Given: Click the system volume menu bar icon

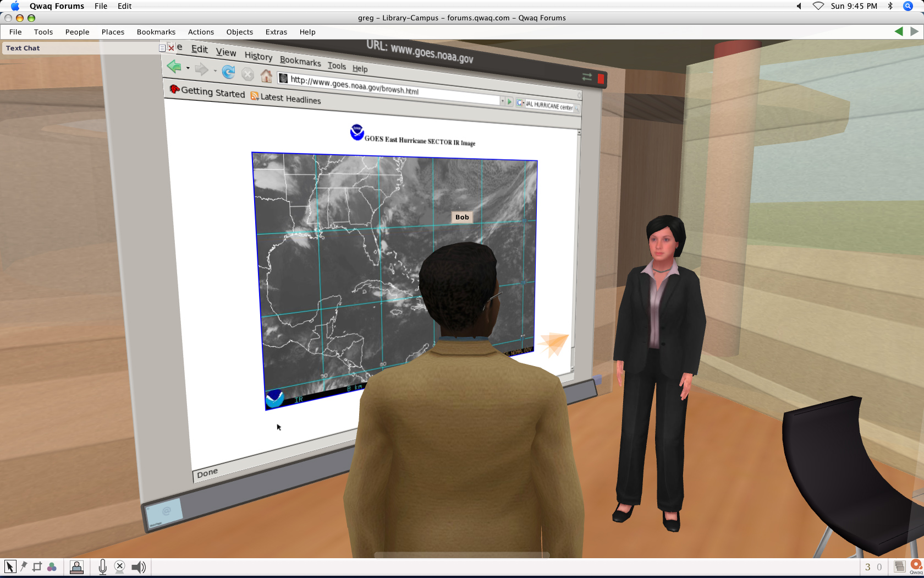Looking at the screenshot, I should point(799,6).
